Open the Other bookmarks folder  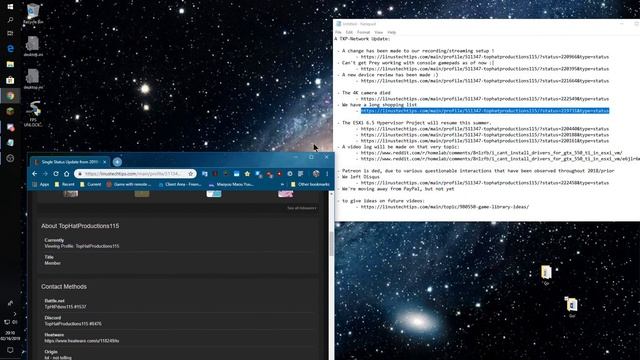pyautogui.click(x=310, y=184)
